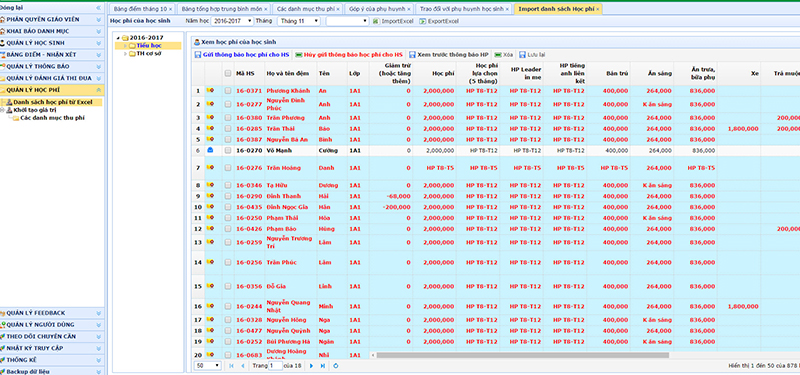
Task: Click the blue status icon in row 6
Action: 210,151
